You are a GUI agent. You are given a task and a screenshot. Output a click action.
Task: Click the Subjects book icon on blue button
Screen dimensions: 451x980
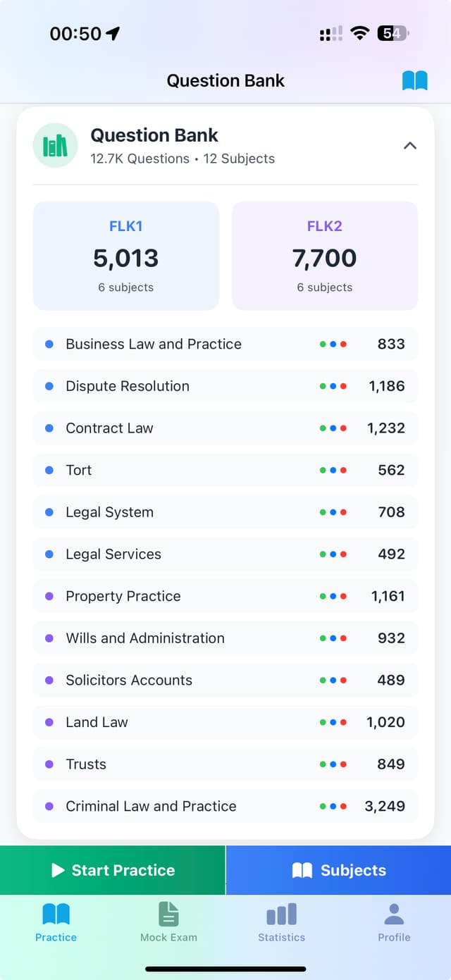point(302,870)
